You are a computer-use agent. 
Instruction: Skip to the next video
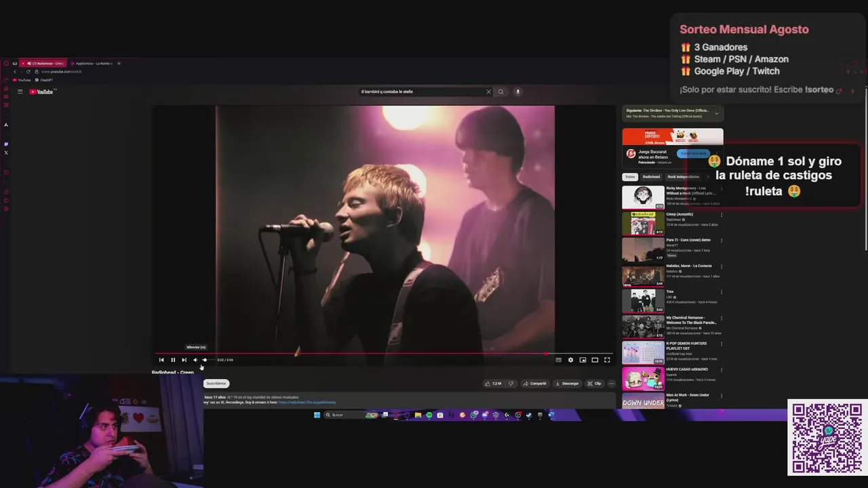[184, 360]
